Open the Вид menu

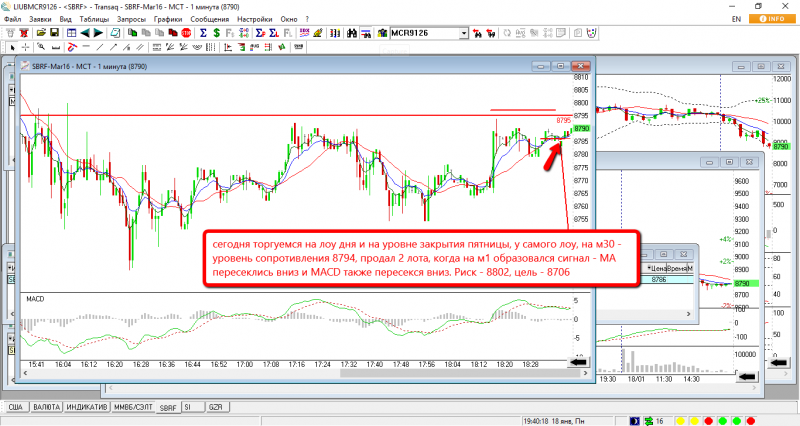[x=65, y=19]
